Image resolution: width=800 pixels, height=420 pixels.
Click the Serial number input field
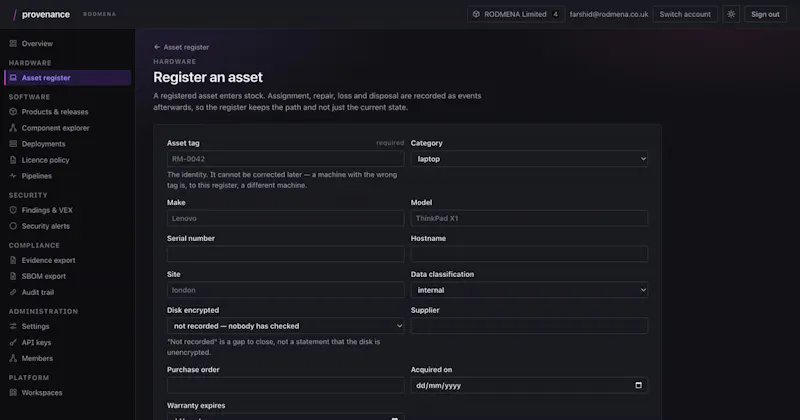click(285, 254)
